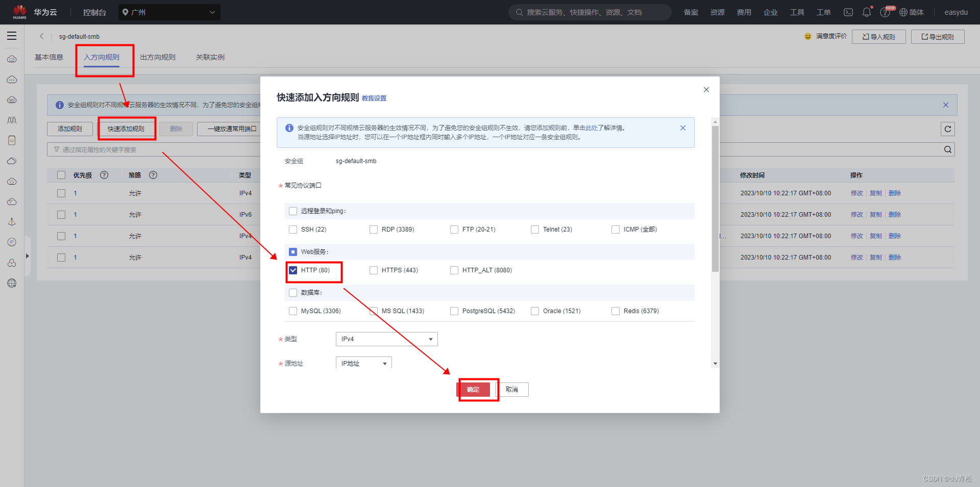Tick the 远程登录和ping group checkbox
Viewport: 980px width, 487px height.
point(293,211)
